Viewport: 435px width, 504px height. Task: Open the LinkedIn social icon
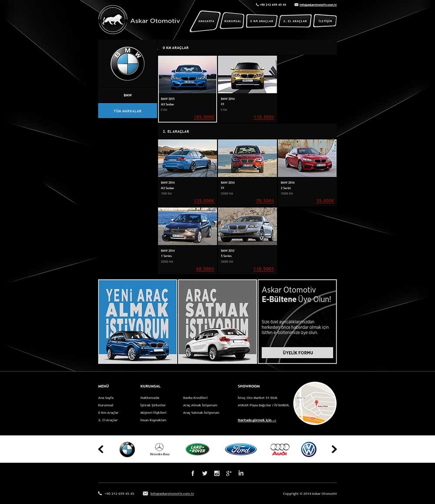[x=241, y=473]
